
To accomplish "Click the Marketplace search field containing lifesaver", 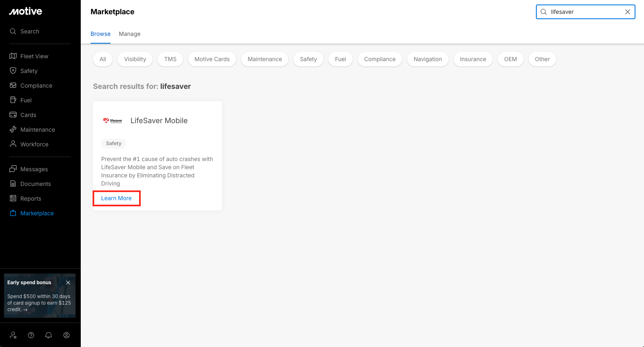I will 585,12.
